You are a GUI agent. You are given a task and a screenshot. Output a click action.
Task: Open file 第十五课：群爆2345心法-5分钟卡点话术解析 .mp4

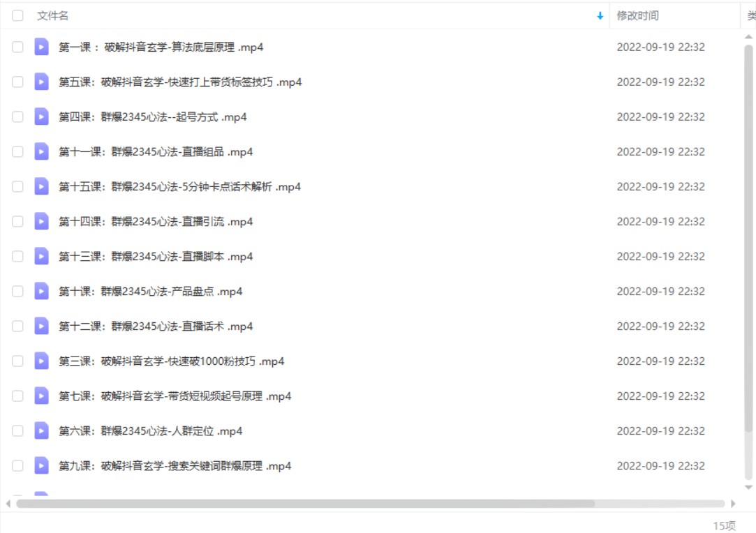click(180, 187)
